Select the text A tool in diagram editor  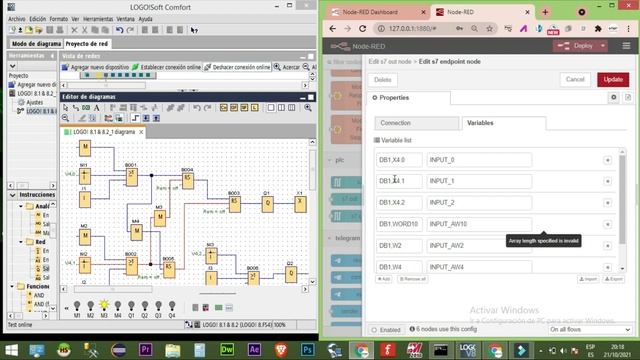tap(97, 108)
